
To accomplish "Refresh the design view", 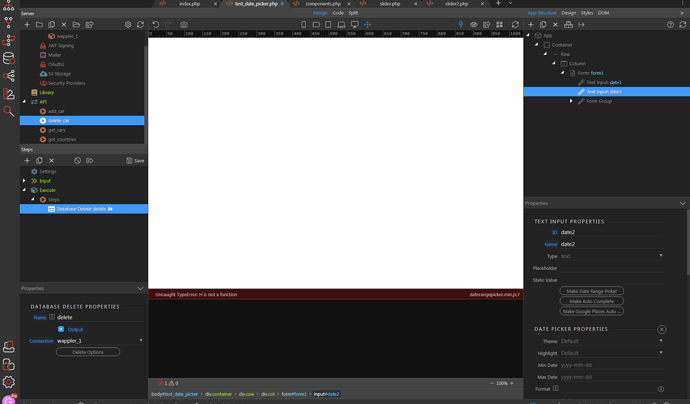I will (x=515, y=25).
